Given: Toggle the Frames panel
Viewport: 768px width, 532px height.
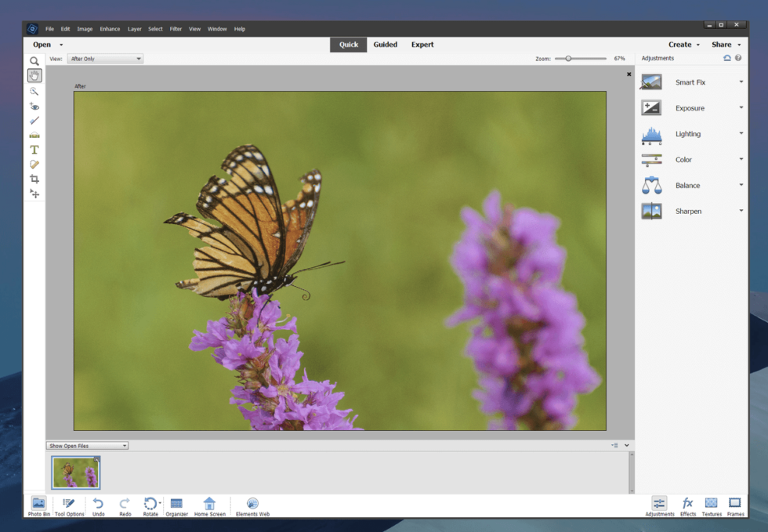Looking at the screenshot, I should [x=734, y=507].
